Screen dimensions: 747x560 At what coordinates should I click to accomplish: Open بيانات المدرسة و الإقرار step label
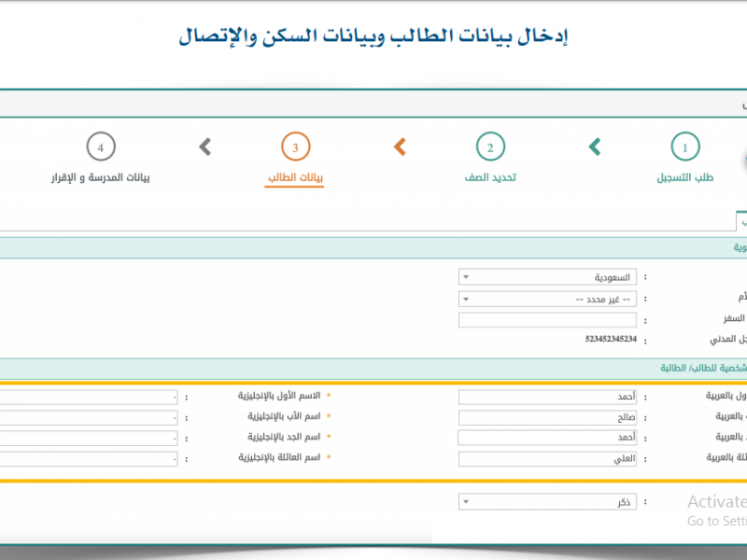pos(101,177)
